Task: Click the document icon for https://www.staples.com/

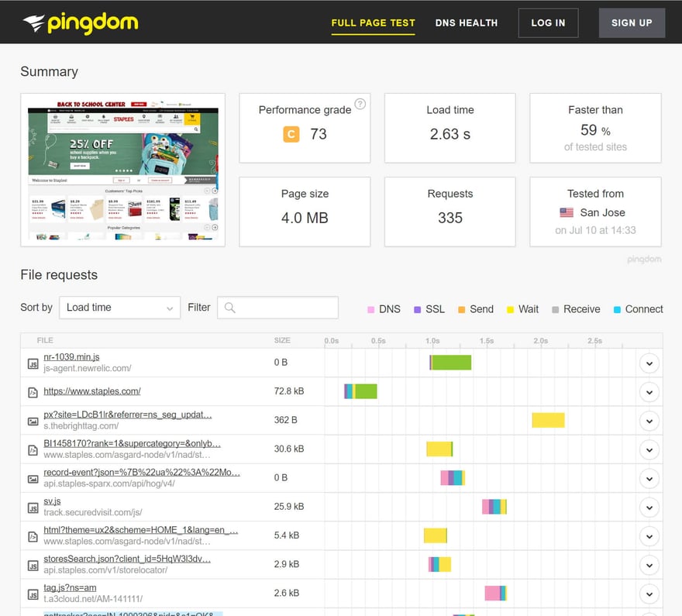Action: (33, 392)
